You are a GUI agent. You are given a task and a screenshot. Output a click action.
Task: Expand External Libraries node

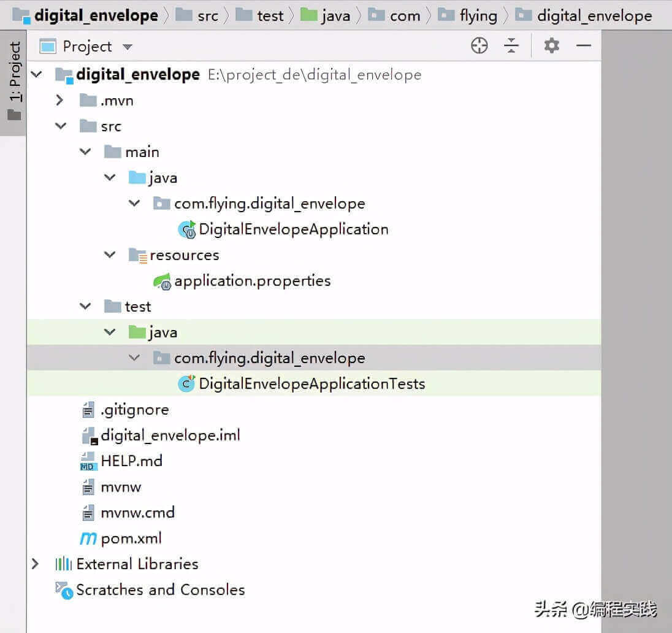(x=35, y=564)
